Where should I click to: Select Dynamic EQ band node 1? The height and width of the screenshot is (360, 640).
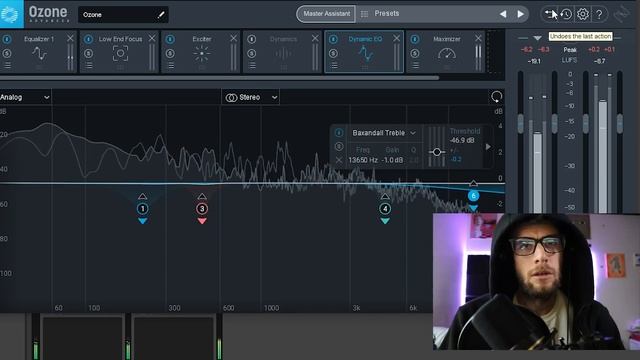point(142,209)
